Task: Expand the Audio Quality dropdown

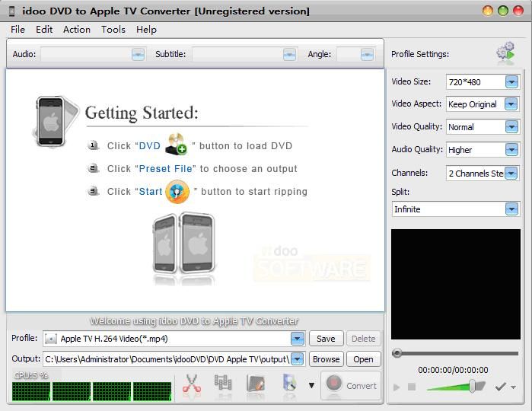Action: [511, 150]
